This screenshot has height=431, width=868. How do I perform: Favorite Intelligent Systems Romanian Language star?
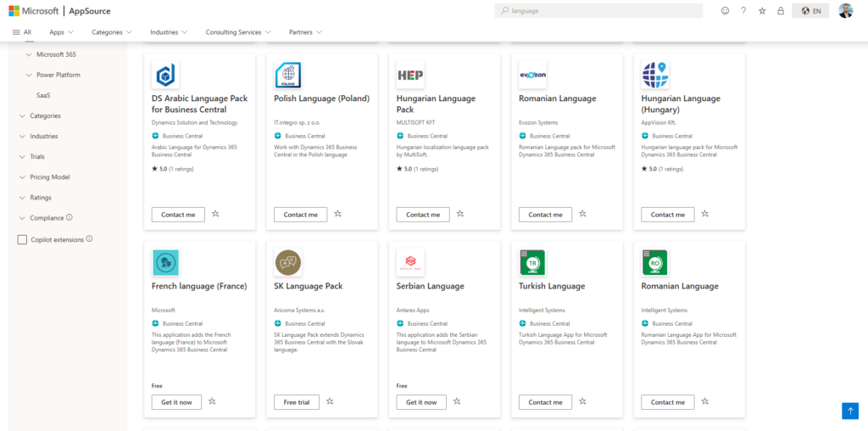click(704, 401)
